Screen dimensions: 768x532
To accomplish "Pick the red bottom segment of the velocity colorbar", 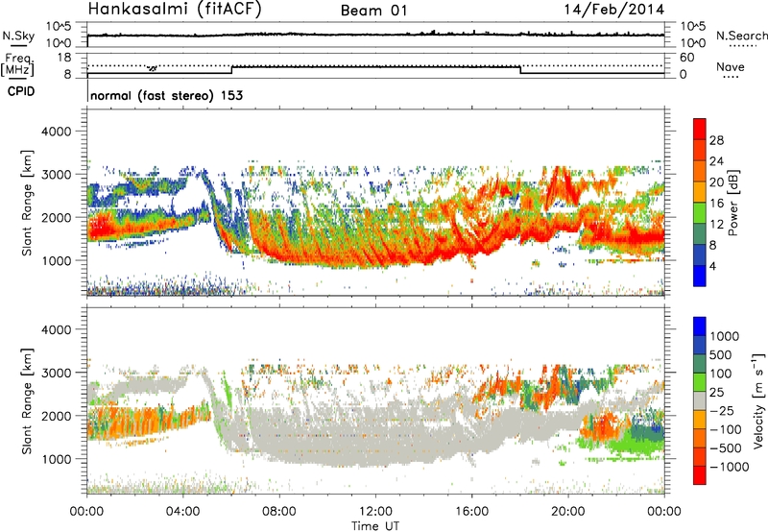I will coord(700,475).
